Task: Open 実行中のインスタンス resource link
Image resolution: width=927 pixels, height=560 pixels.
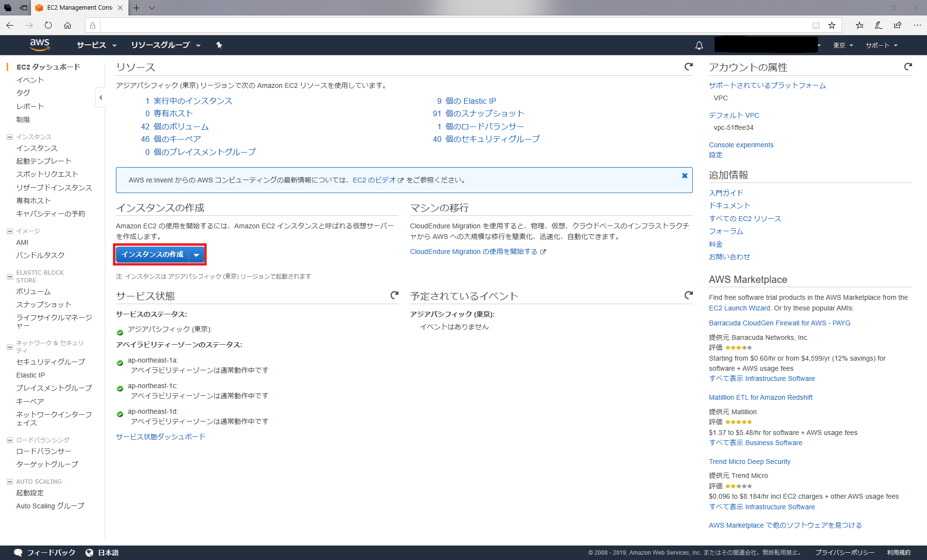Action: (193, 101)
